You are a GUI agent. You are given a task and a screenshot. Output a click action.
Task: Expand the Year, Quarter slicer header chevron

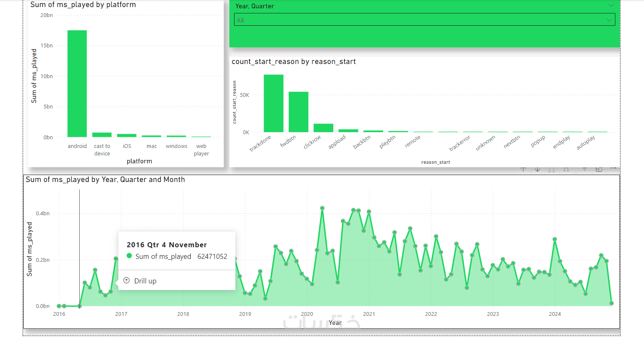click(x=611, y=5)
